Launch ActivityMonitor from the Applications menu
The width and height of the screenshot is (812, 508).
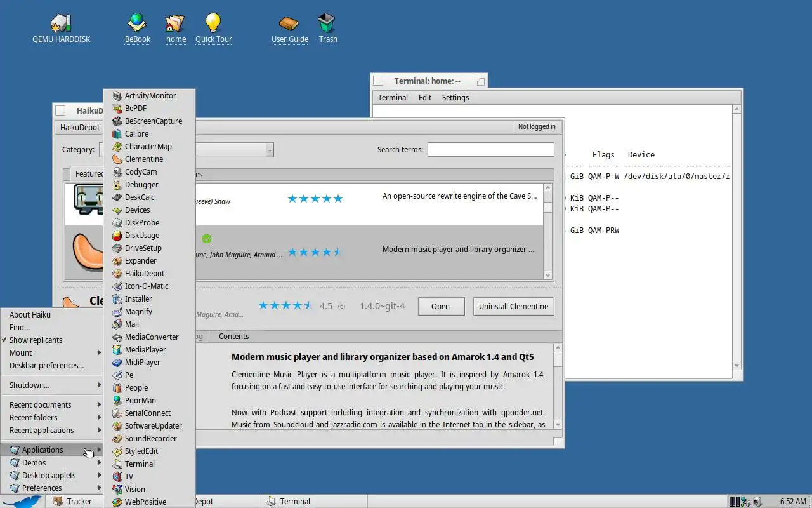point(149,95)
